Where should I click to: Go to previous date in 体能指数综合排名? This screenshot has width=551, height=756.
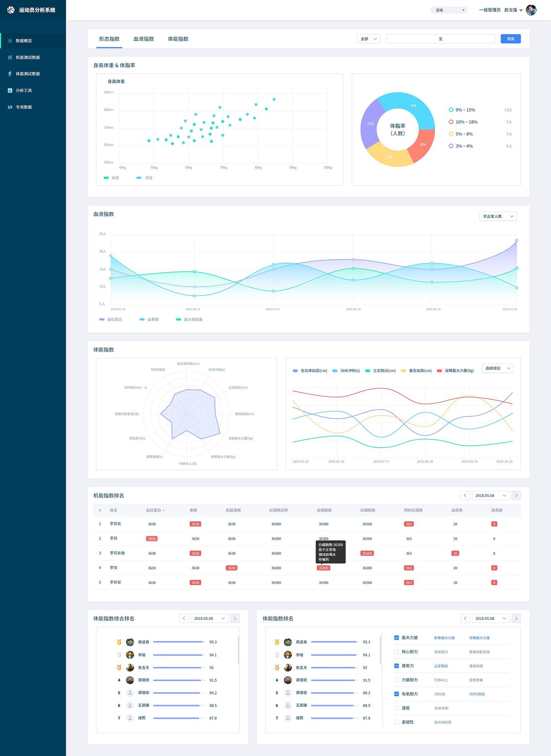pyautogui.click(x=184, y=618)
